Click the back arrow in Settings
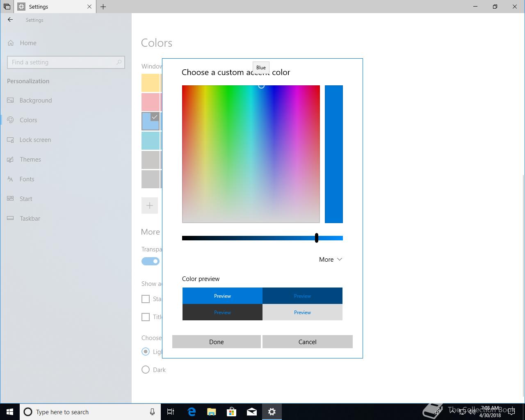The width and height of the screenshot is (525, 420). point(10,20)
